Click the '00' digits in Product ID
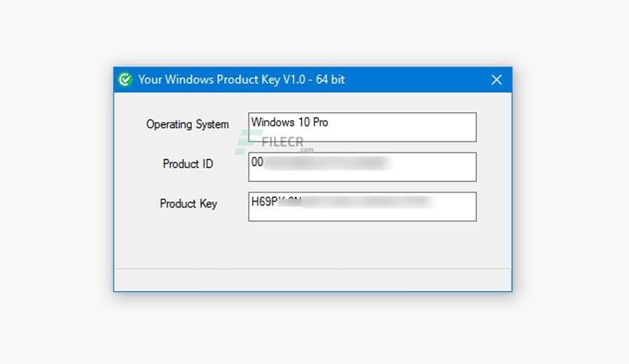Screen dimensions: 629x364 [x=257, y=162]
